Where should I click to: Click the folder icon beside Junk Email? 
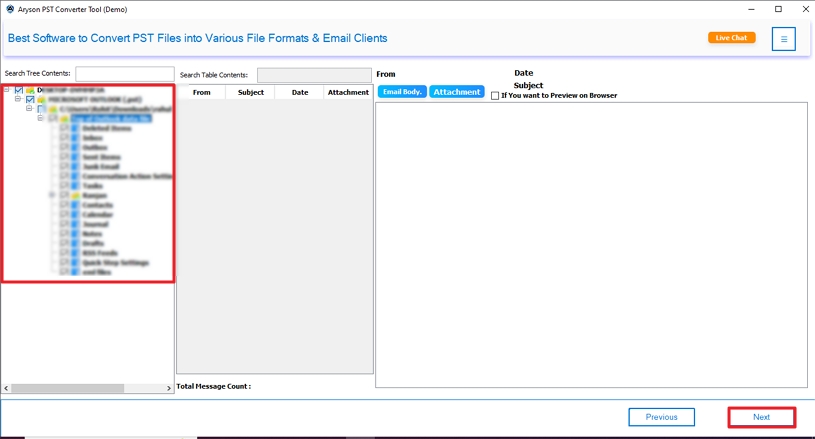tap(75, 166)
